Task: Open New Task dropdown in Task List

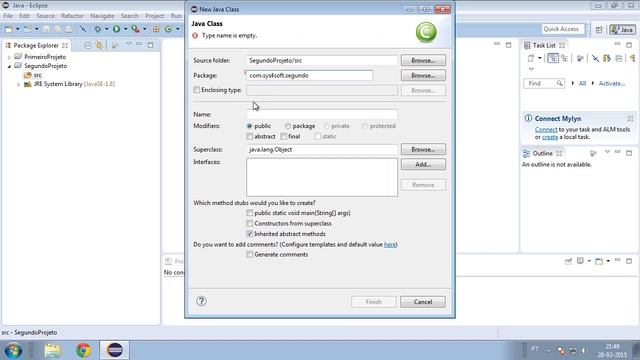Action: 539,58
